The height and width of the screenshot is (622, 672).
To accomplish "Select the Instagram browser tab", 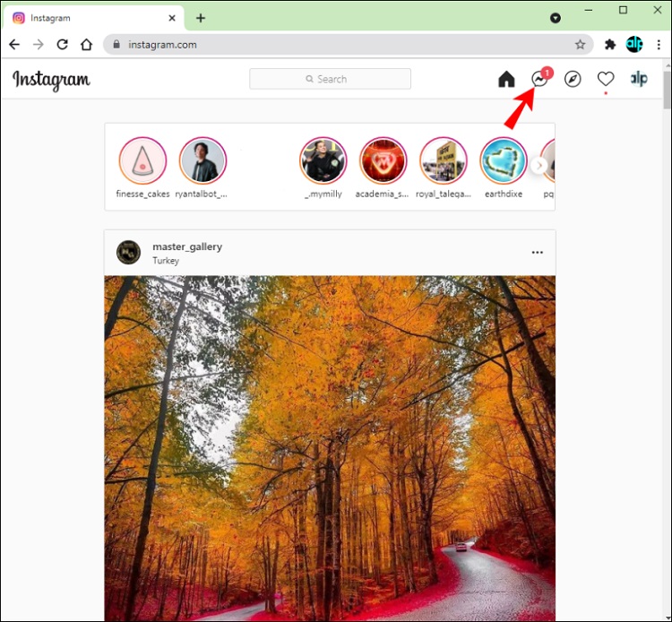I will [90, 18].
